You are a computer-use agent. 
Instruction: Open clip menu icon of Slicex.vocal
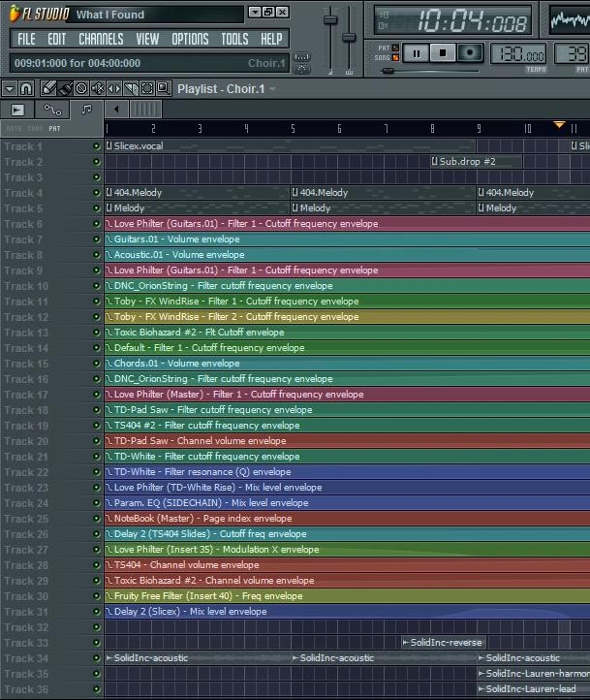coord(109,146)
